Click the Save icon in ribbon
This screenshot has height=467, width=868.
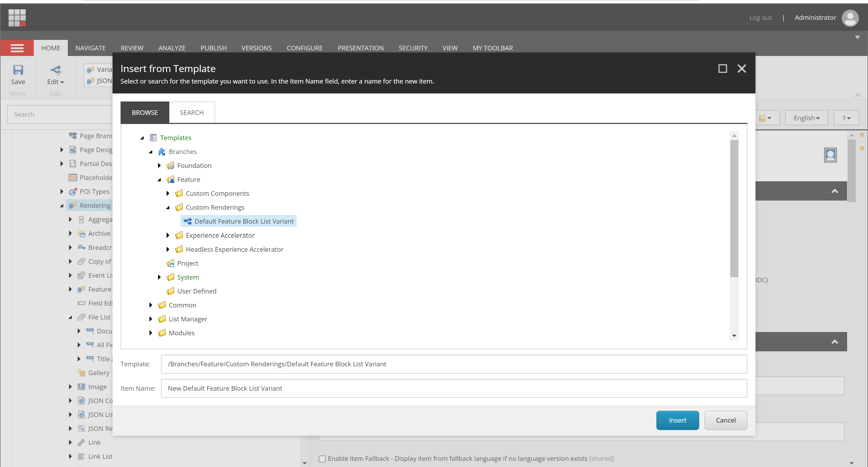(18, 70)
